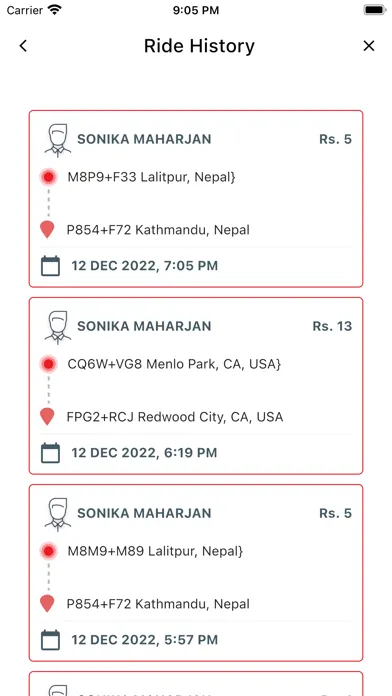This screenshot has width=392, height=696.
Task: Open the ride dated 12 DEC 2022, 7:05 PM
Action: pos(196,199)
